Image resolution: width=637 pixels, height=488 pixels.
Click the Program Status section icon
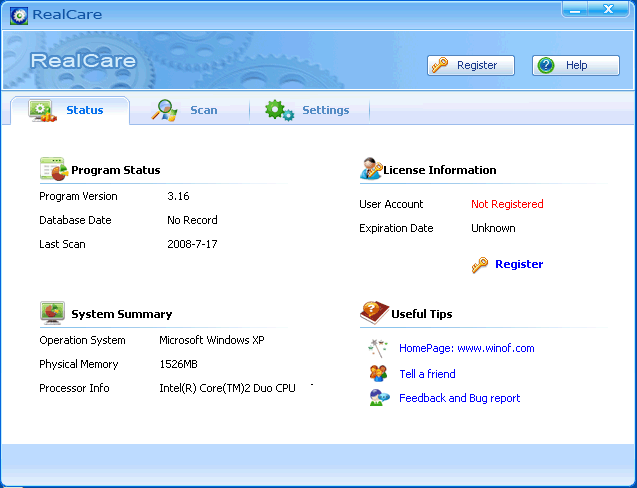tap(54, 169)
